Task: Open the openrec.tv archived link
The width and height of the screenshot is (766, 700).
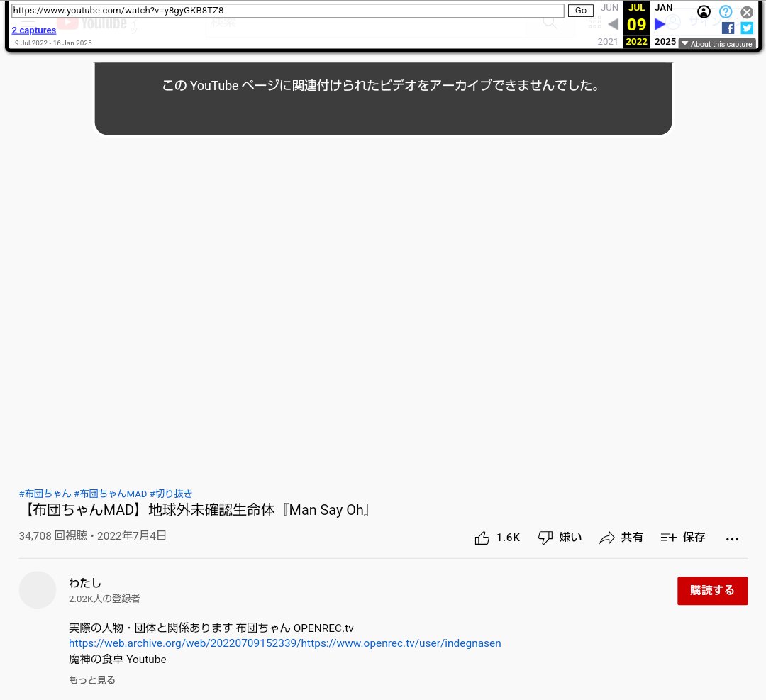Action: 285,643
